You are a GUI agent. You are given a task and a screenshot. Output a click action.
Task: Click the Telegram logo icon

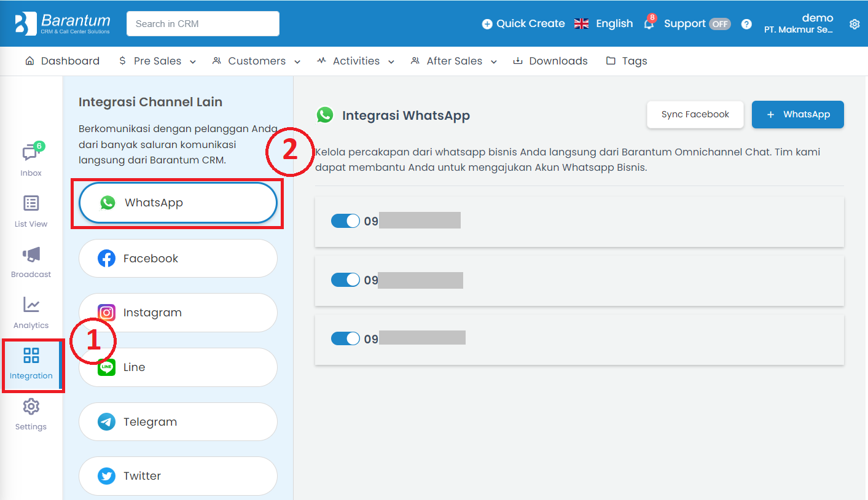[106, 422]
